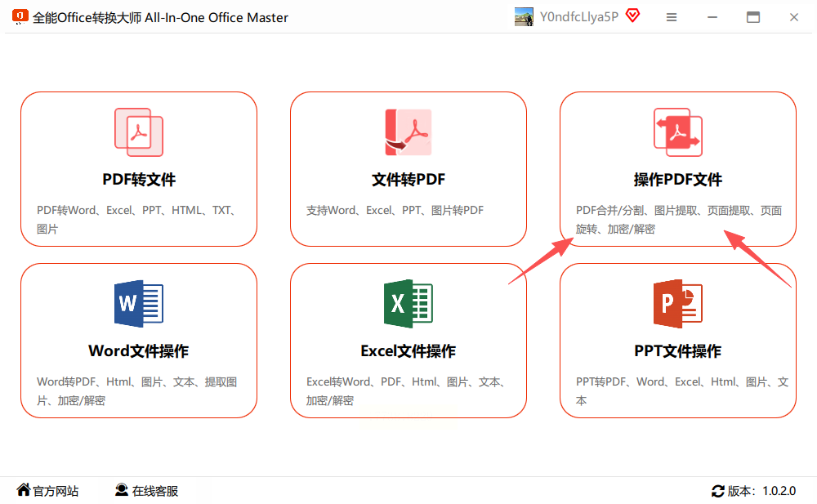Viewport: 817px width, 504px height.
Task: Click the username Y0ndfcLlya5P
Action: (x=579, y=16)
